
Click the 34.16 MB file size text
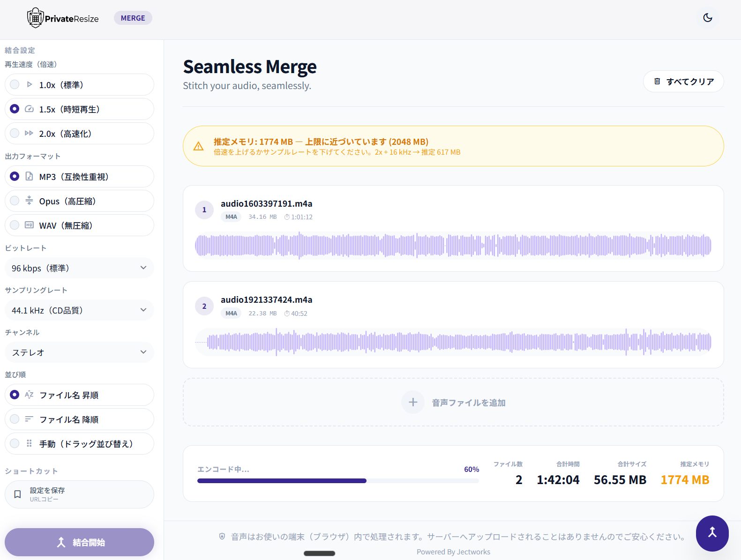pyautogui.click(x=262, y=217)
